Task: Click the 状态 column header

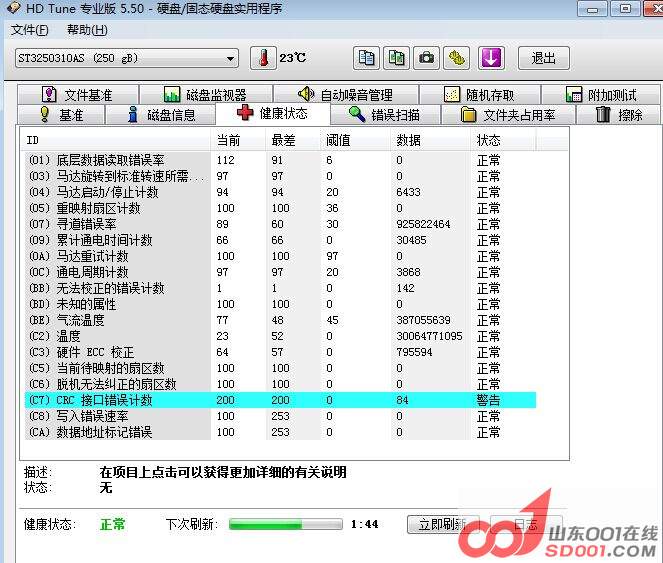Action: (x=503, y=140)
